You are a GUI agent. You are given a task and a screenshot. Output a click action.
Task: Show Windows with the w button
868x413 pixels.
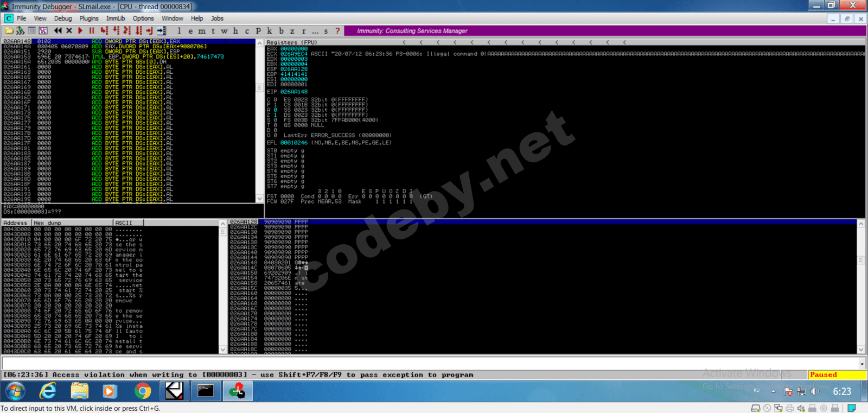click(x=224, y=31)
